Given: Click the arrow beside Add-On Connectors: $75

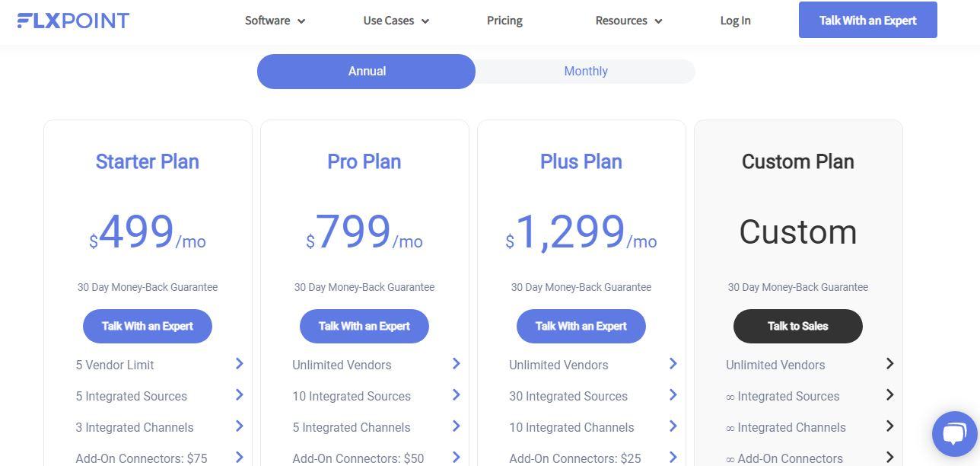Looking at the screenshot, I should 239,458.
